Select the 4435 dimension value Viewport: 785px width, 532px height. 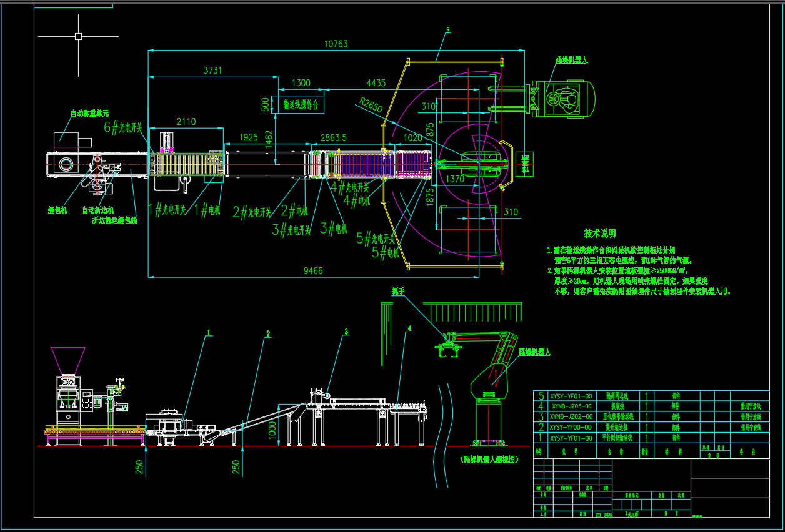pyautogui.click(x=376, y=83)
